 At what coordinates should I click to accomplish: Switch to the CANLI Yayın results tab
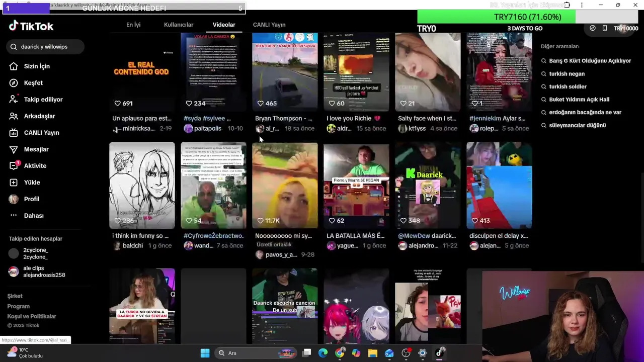pos(269,25)
